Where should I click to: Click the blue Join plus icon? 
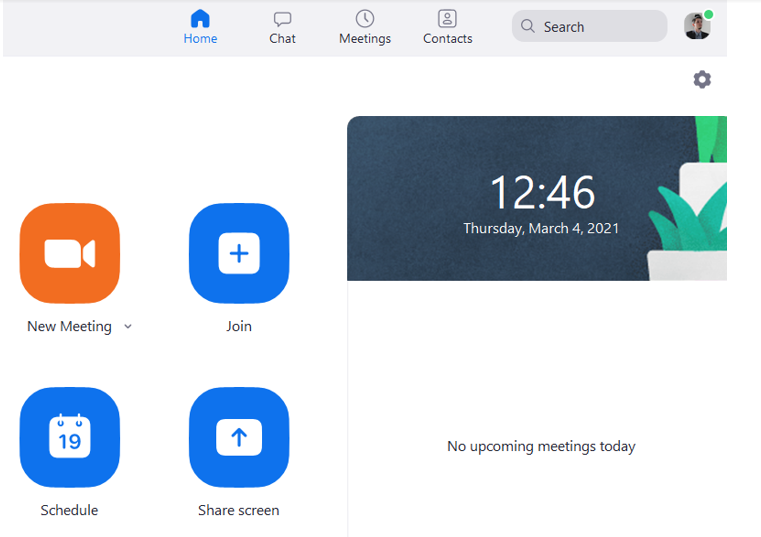(239, 253)
